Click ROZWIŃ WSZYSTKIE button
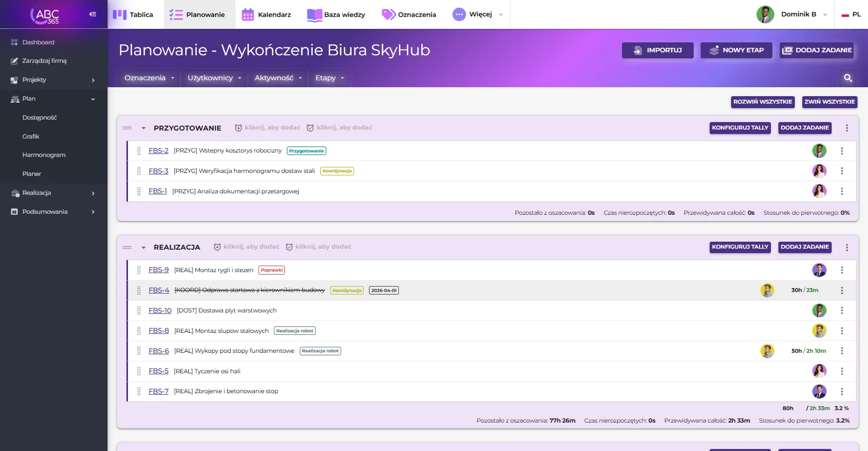The width and height of the screenshot is (868, 451). pos(762,102)
